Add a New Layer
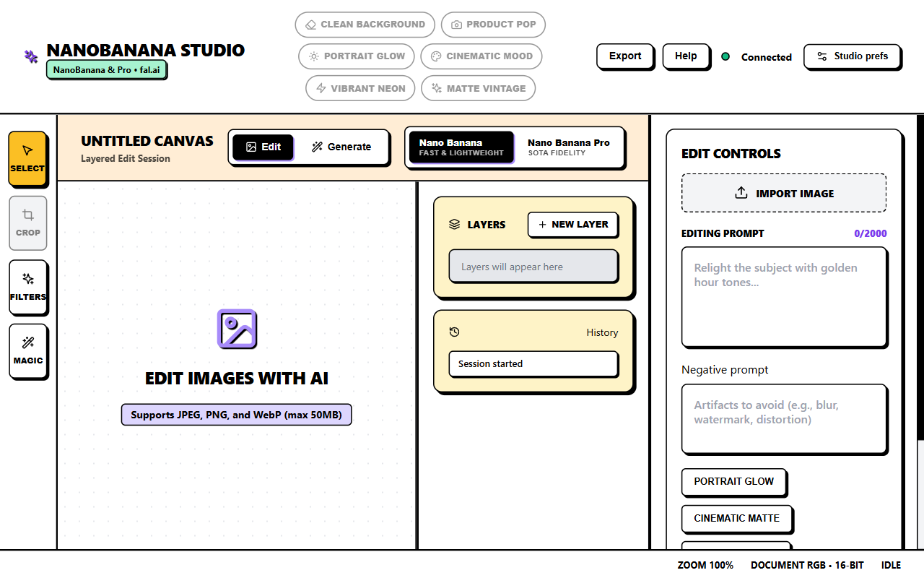This screenshot has height=578, width=924. pyautogui.click(x=573, y=225)
